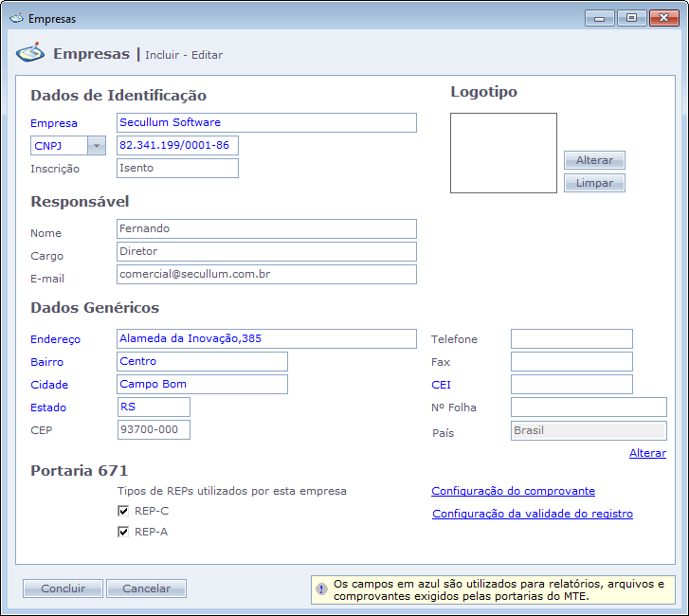Toggle the REP-A checkbox

coord(123,532)
